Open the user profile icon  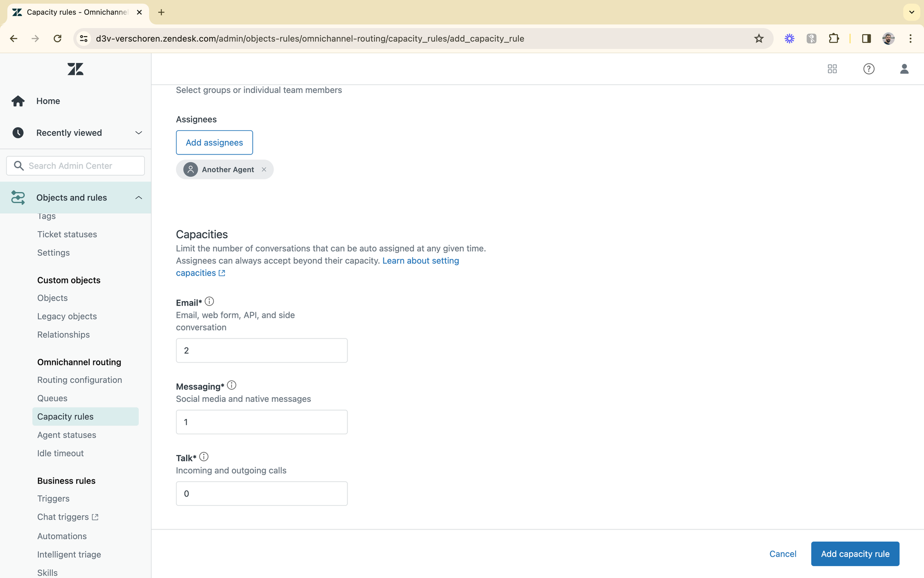point(904,69)
